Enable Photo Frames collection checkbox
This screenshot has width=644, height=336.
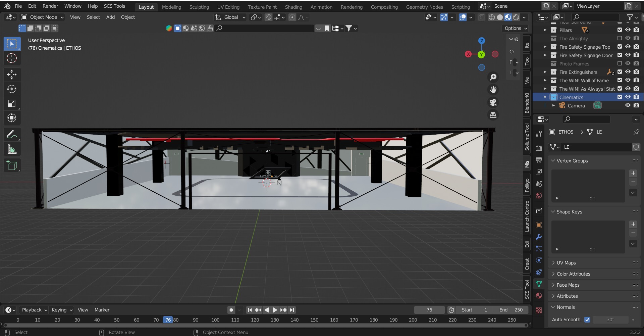[x=620, y=63]
